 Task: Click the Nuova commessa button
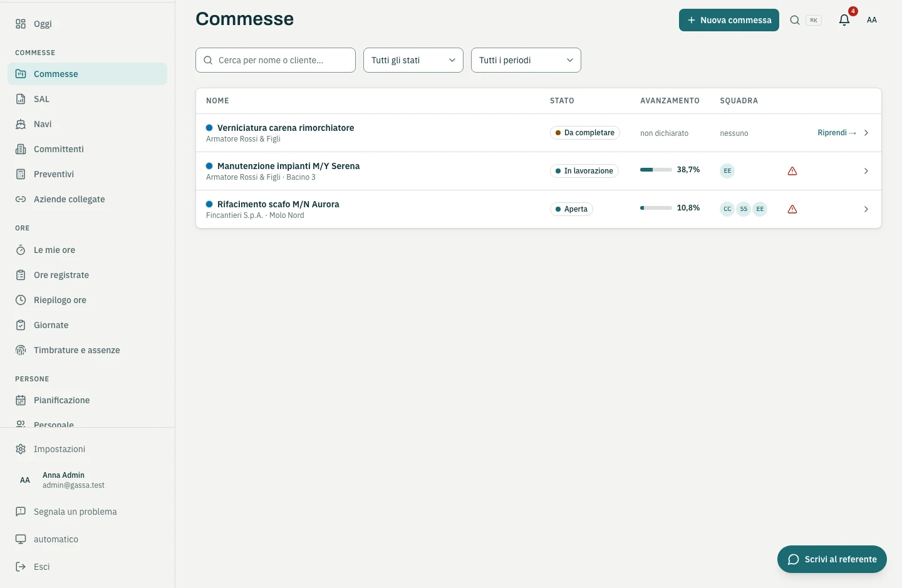tap(729, 20)
